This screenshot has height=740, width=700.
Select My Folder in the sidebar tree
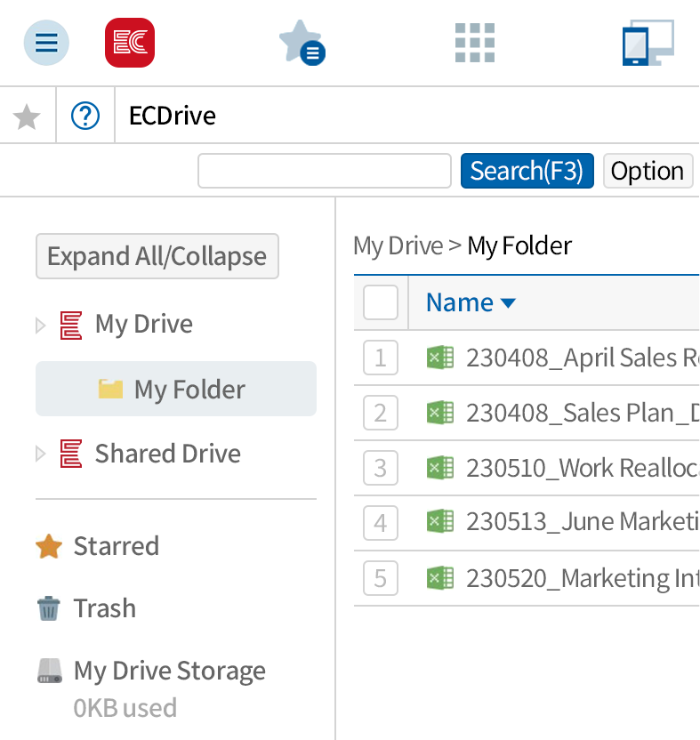189,389
